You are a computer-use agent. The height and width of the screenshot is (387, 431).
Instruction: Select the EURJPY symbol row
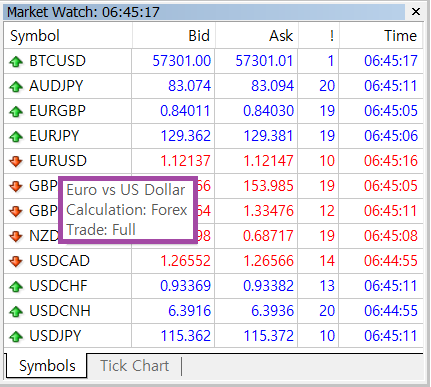[x=213, y=136]
